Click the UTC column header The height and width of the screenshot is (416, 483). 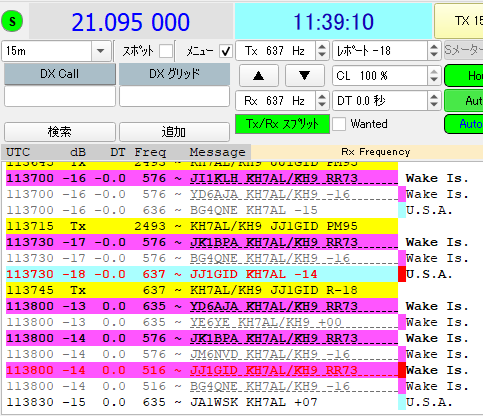pyautogui.click(x=18, y=152)
